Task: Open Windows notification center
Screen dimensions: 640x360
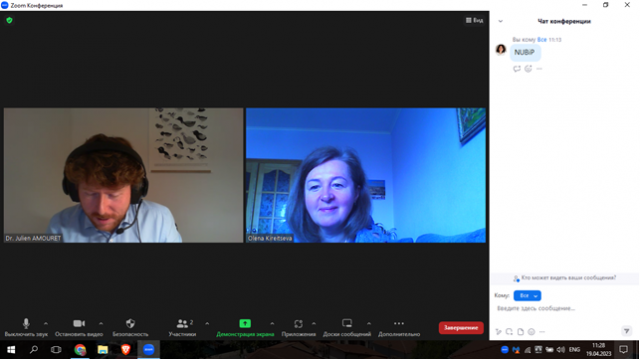Action: 623,350
